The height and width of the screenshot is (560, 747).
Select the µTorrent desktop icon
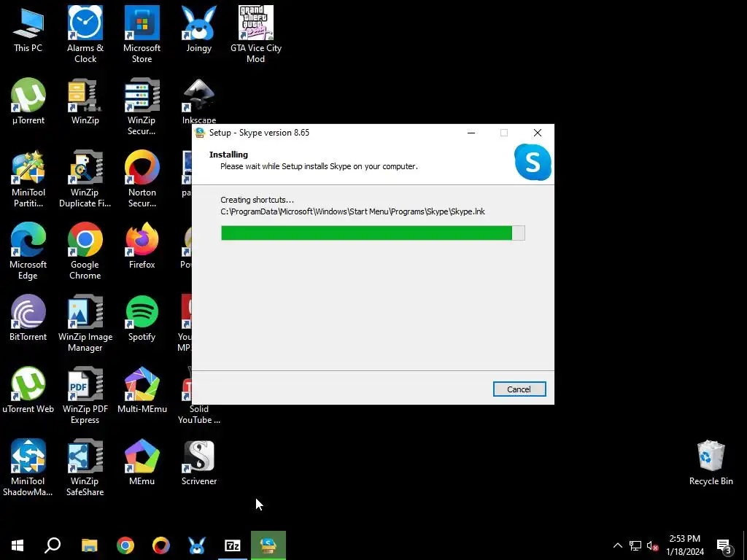(28, 101)
